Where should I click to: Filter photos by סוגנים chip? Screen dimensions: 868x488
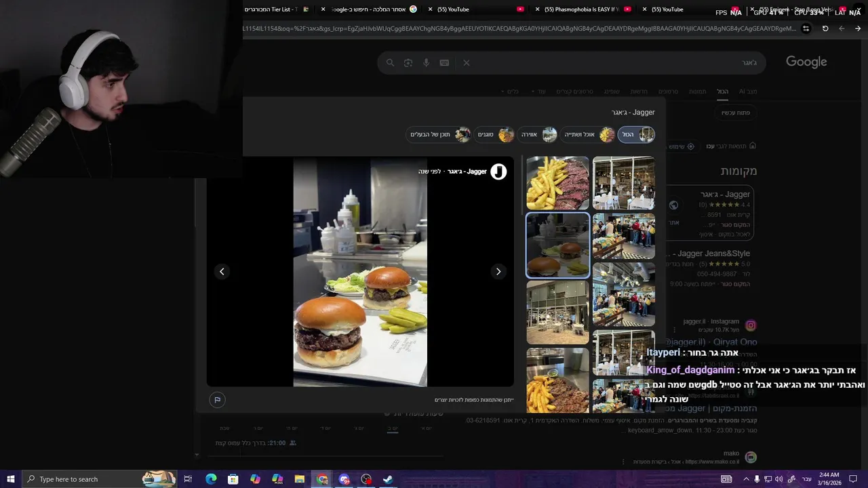pyautogui.click(x=495, y=134)
